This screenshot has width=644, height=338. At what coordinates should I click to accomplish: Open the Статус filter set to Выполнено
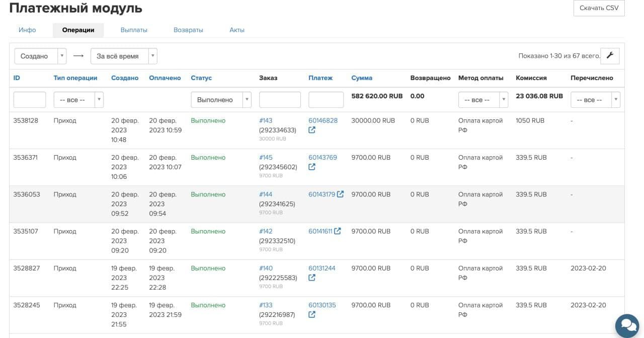(x=221, y=100)
